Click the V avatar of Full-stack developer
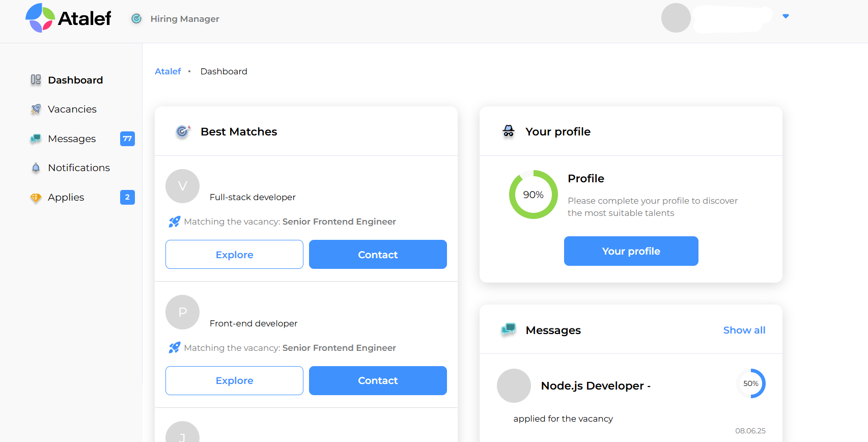The width and height of the screenshot is (868, 442). 182,186
